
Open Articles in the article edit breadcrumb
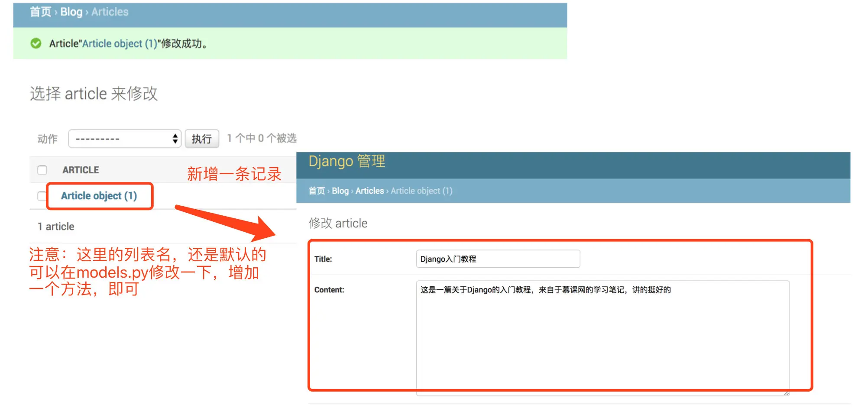pyautogui.click(x=369, y=191)
